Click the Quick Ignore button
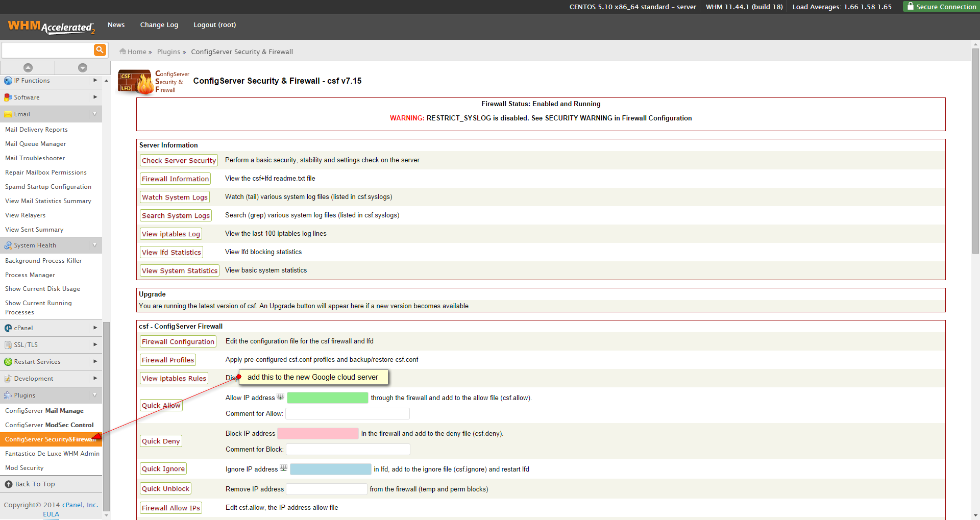 [163, 468]
